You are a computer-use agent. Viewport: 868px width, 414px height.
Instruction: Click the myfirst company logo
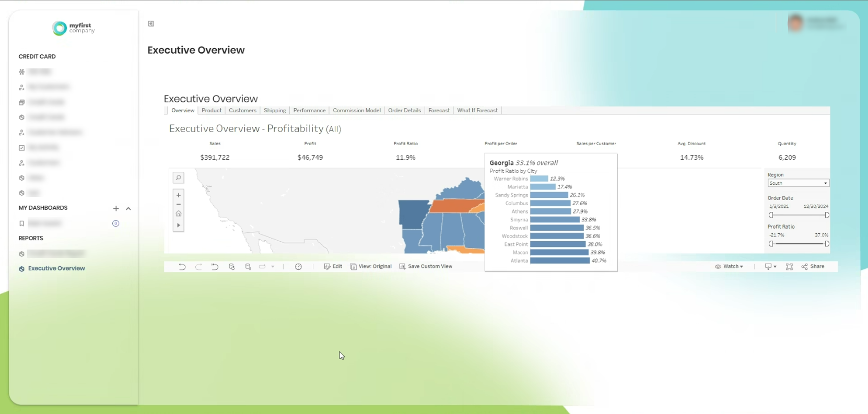pos(74,28)
